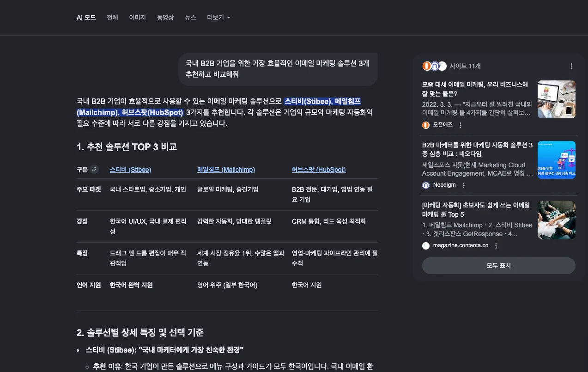Image resolution: width=588 pixels, height=372 pixels.
Task: Click the Neodigm favicon icon
Action: point(425,185)
